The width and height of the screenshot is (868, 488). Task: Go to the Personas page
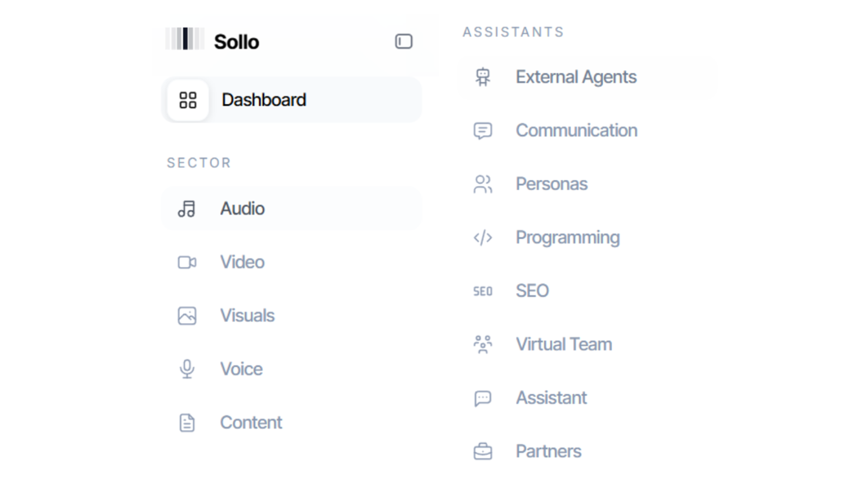[x=552, y=184]
